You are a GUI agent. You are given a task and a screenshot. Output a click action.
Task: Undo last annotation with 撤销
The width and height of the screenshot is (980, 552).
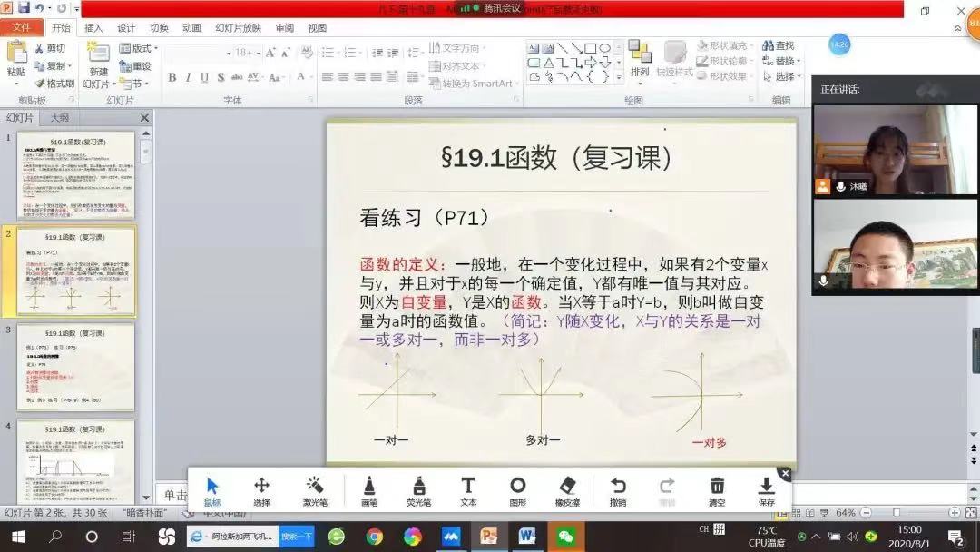point(618,489)
